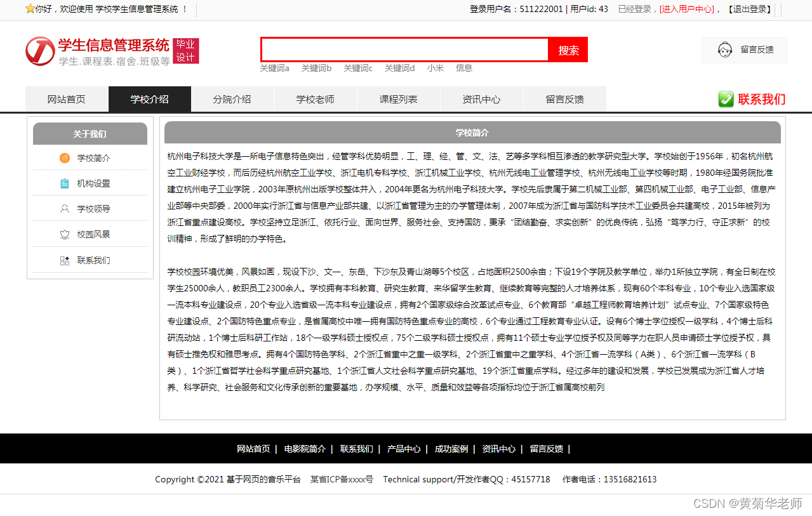The width and height of the screenshot is (812, 516).
Task: Click the green checkmark icon beside 联系我们
Action: coord(726,99)
